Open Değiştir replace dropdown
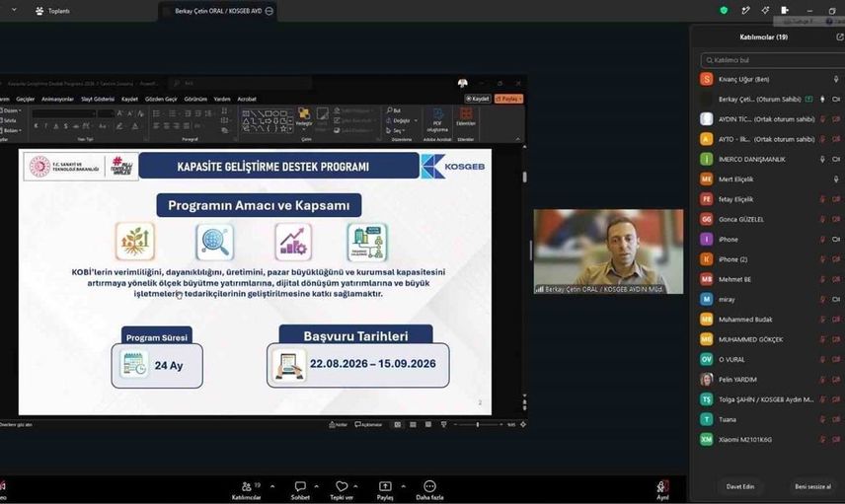Image resolution: width=845 pixels, height=504 pixels. [402, 120]
